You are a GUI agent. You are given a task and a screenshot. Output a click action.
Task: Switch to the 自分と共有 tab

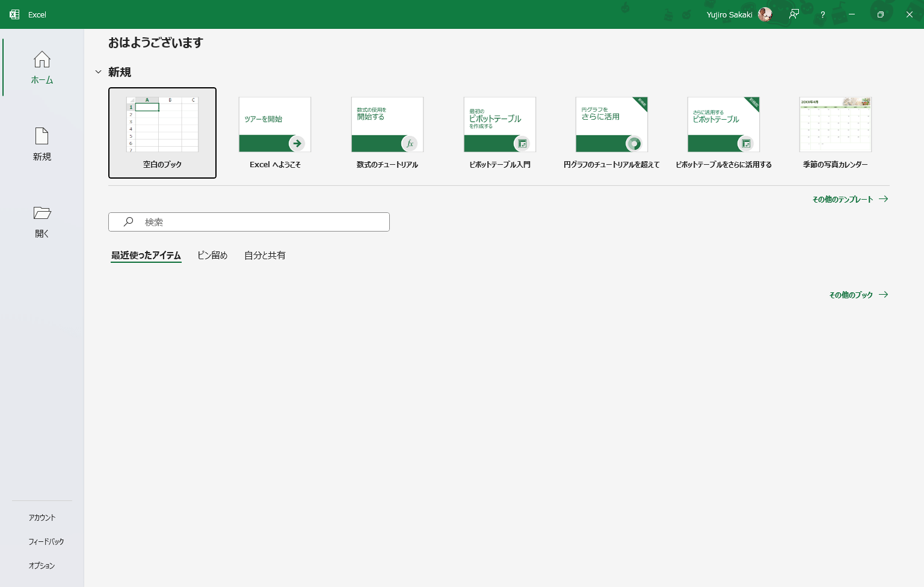[265, 256]
